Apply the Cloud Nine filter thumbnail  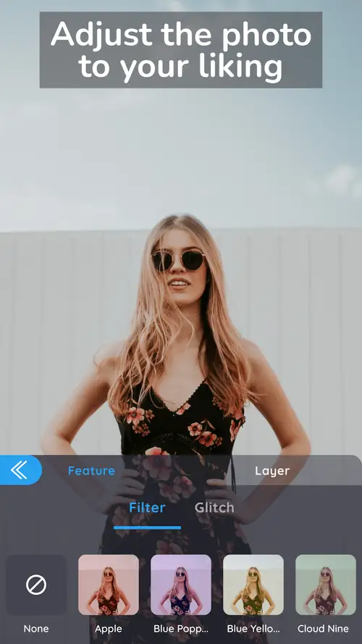pos(326,585)
